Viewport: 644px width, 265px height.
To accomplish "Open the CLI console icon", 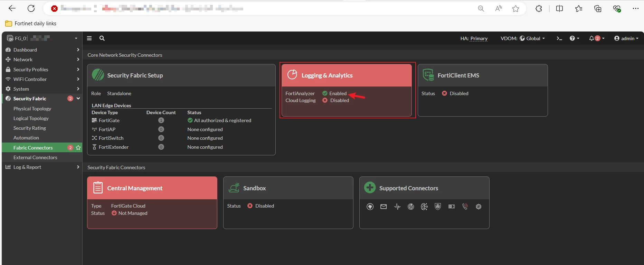I will click(559, 38).
